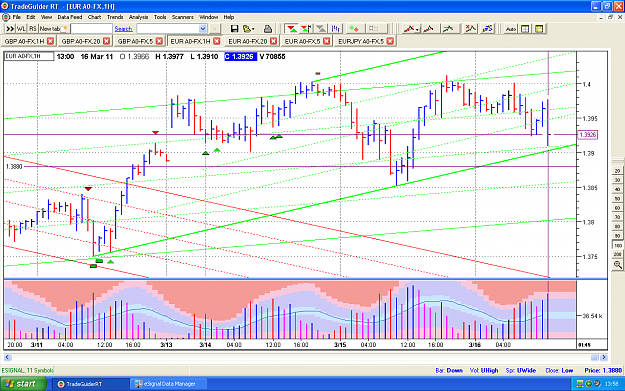625x391 pixels.
Task: Set chart zoom to 80 bars
Action: 617,226
